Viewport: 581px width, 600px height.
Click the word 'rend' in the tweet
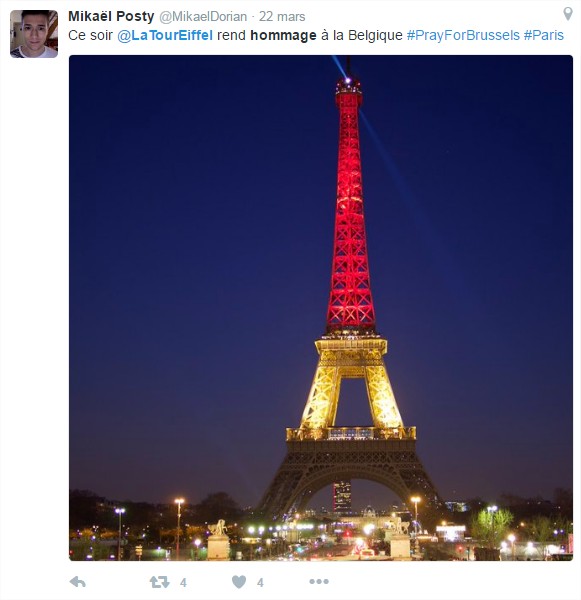coord(231,35)
